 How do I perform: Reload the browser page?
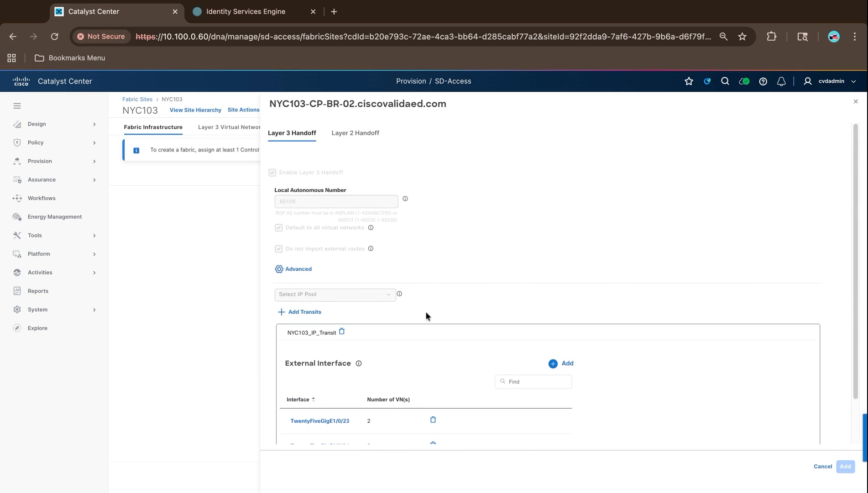point(54,37)
